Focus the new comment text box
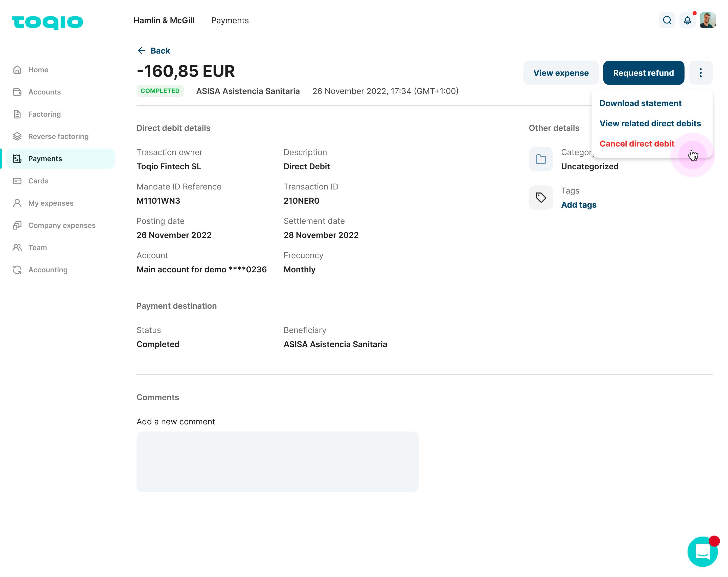The image size is (728, 577). (x=277, y=461)
